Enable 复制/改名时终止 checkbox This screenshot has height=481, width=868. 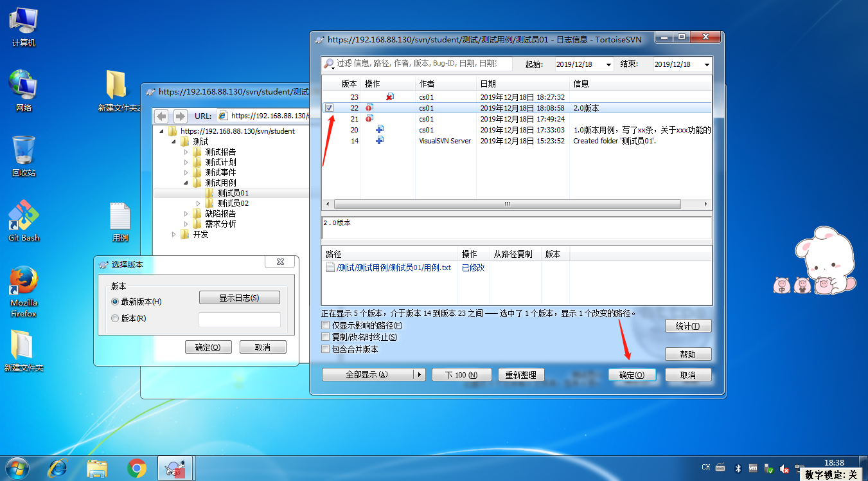(325, 337)
